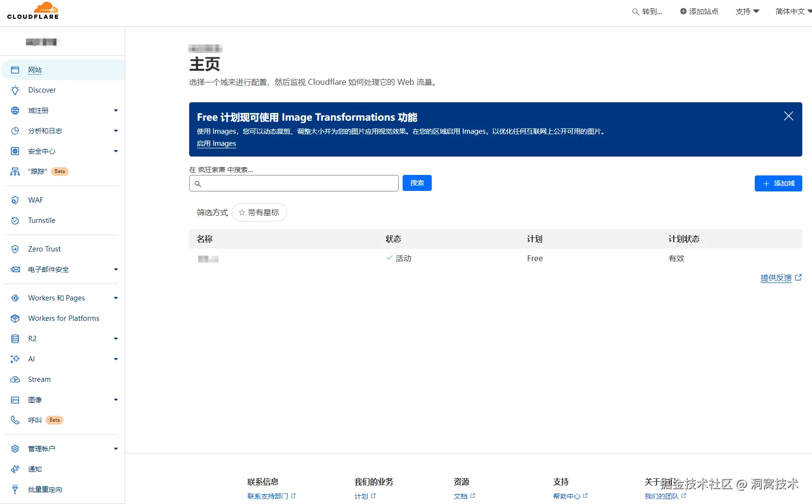812x504 pixels.
Task: Expand the 分析和日志 submenu arrow
Action: (x=116, y=131)
